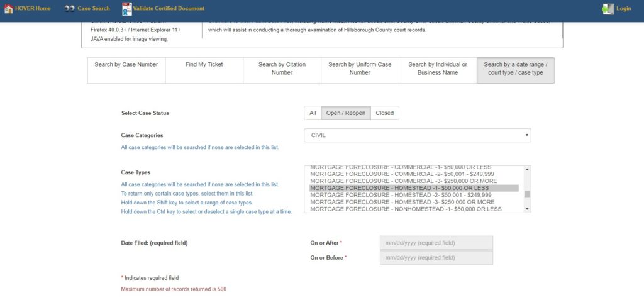The width and height of the screenshot is (644, 300).
Task: Open the Case Search link
Action: click(94, 9)
